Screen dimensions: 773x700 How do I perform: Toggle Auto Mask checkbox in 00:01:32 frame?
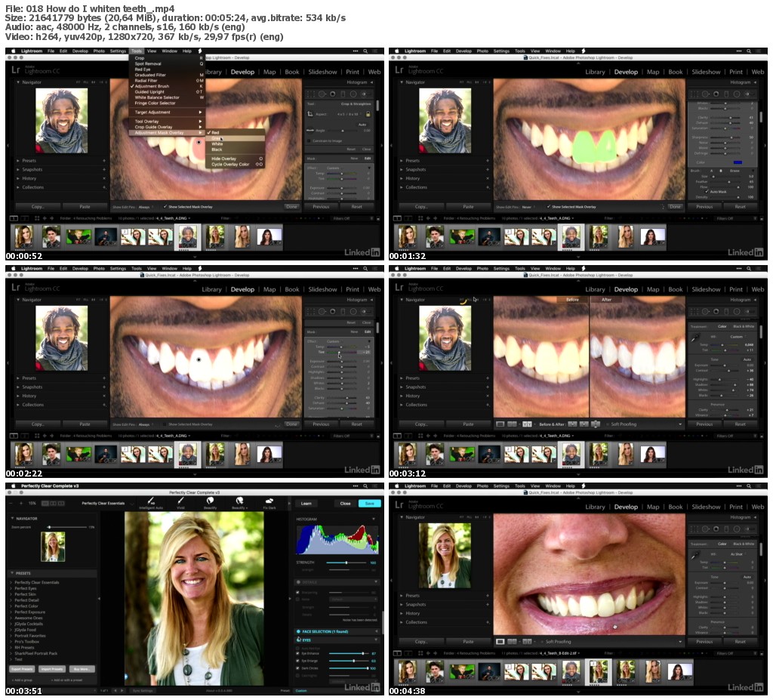(x=707, y=191)
